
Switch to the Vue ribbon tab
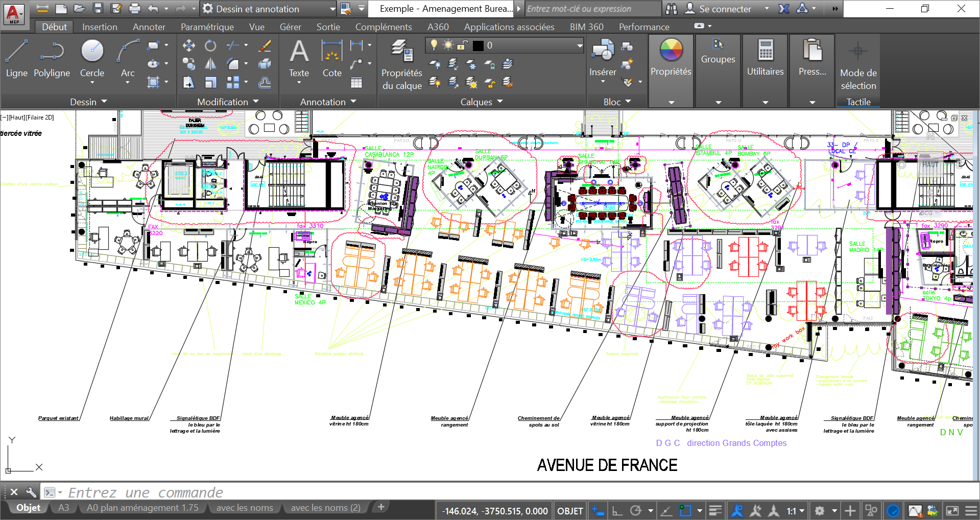(257, 27)
